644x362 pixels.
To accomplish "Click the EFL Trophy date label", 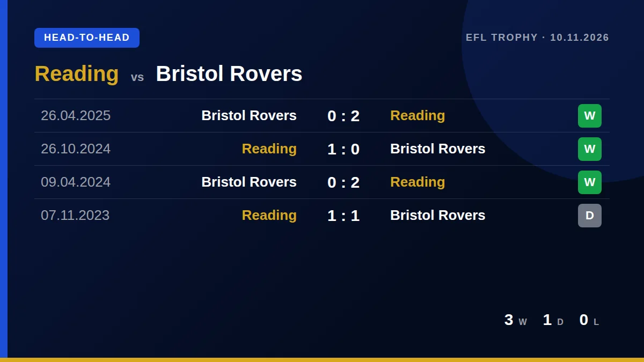I will point(537,38).
